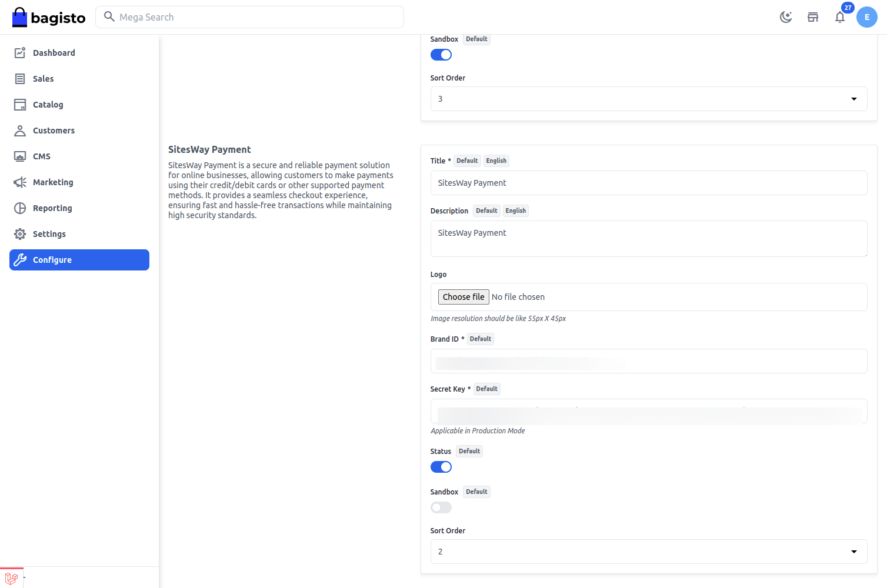
Task: Click the Laravel debugbar icon
Action: pyautogui.click(x=11, y=578)
